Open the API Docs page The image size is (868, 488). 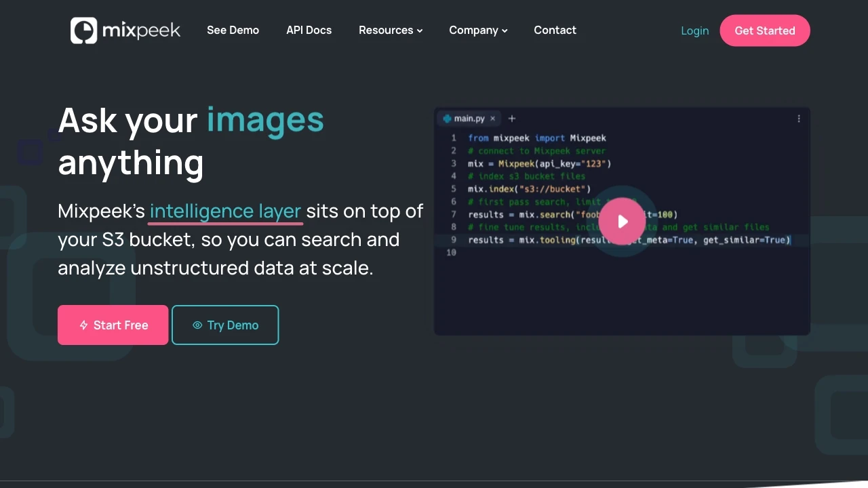pyautogui.click(x=309, y=30)
